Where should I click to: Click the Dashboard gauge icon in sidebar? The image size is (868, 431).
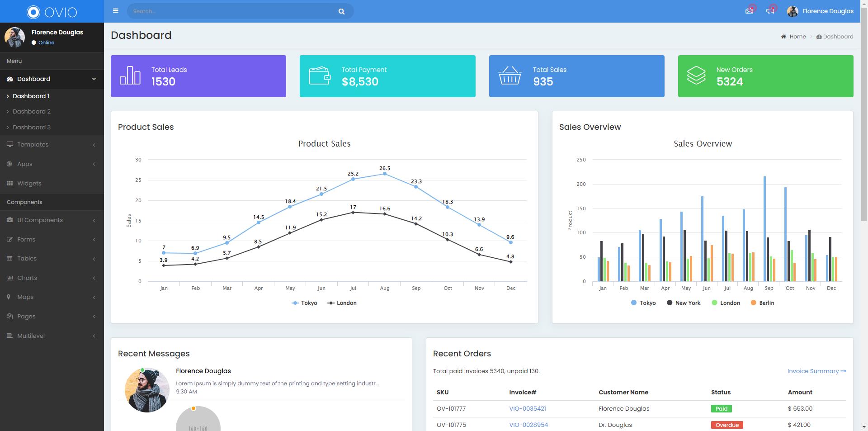[x=9, y=79]
